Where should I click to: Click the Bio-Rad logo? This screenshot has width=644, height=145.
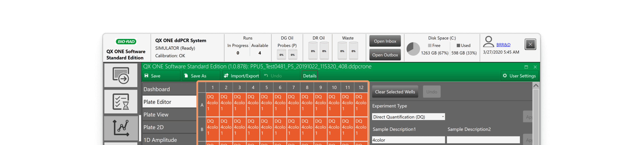point(126,42)
